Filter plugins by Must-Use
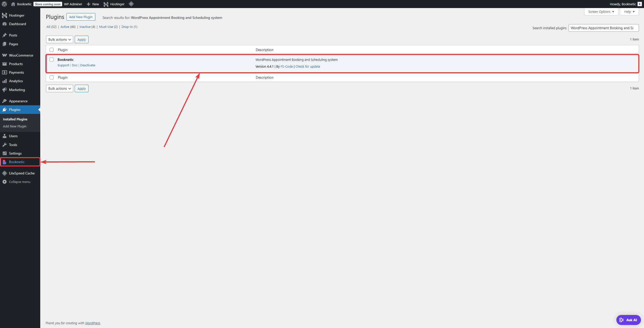644x328 pixels. point(106,27)
